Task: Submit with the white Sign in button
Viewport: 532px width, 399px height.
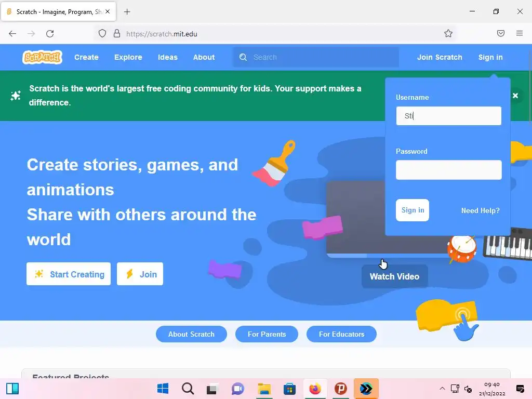Action: coord(413,210)
